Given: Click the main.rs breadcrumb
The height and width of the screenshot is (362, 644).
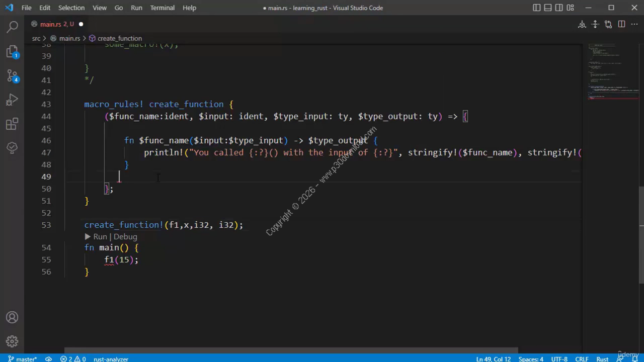Looking at the screenshot, I should (69, 38).
